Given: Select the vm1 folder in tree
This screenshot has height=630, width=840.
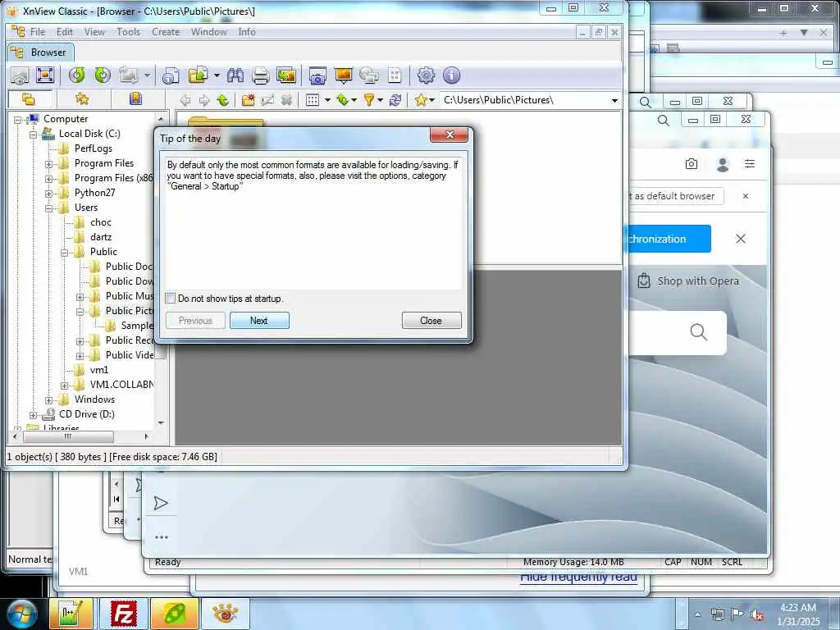Looking at the screenshot, I should click(x=99, y=370).
